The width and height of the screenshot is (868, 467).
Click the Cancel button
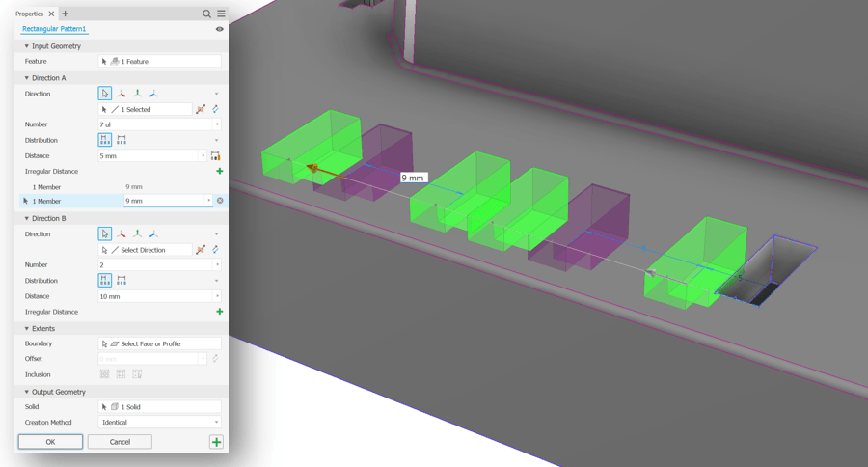[x=120, y=442]
